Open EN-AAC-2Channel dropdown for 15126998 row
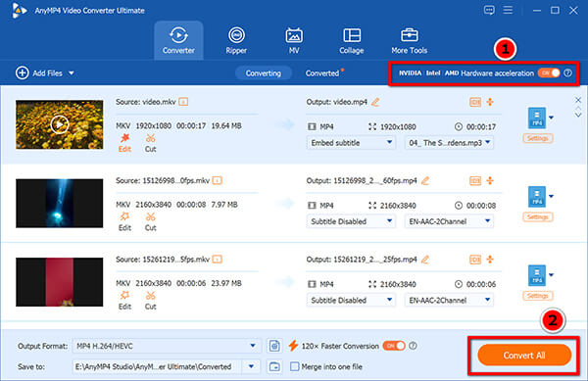Image resolution: width=588 pixels, height=381 pixels. (x=449, y=221)
